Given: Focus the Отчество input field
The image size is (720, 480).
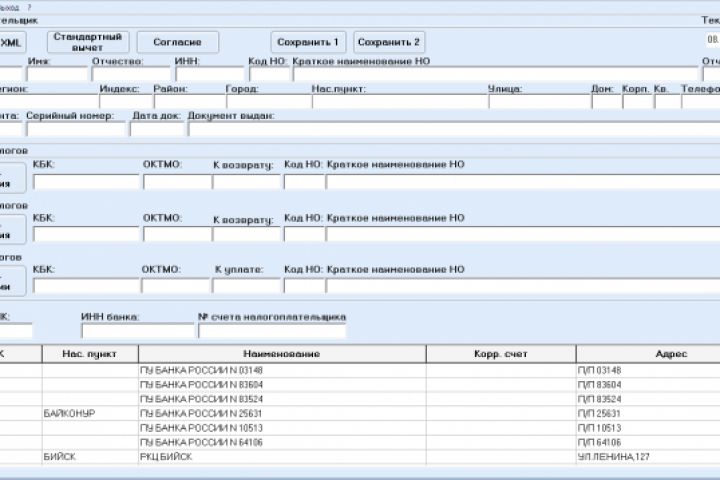Looking at the screenshot, I should coord(131,74).
